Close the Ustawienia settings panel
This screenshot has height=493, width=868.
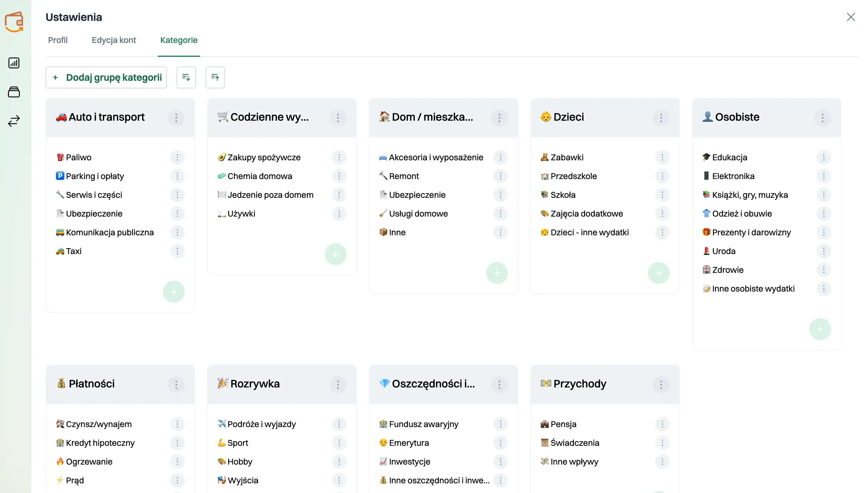click(x=851, y=17)
